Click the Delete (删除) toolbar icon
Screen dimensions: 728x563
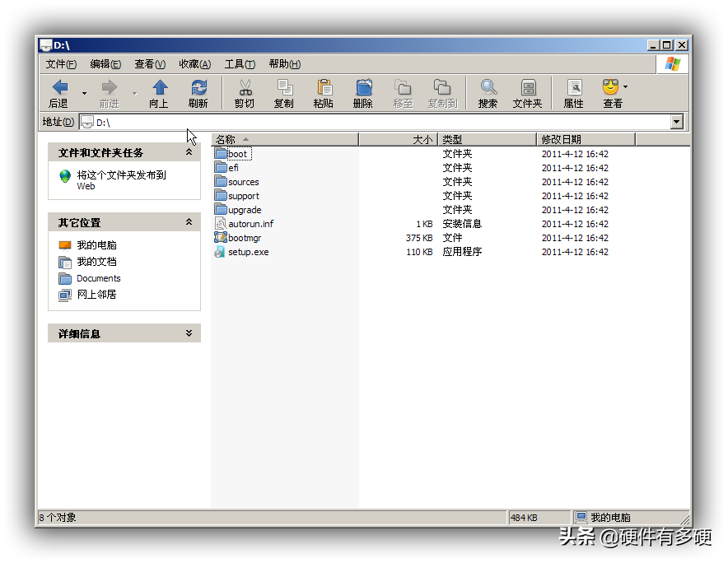click(x=363, y=87)
